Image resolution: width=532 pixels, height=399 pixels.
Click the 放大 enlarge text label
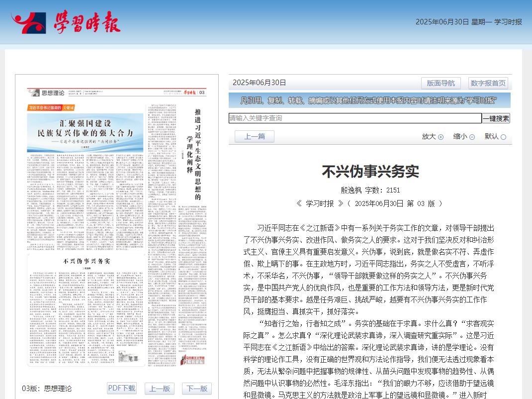(x=429, y=136)
